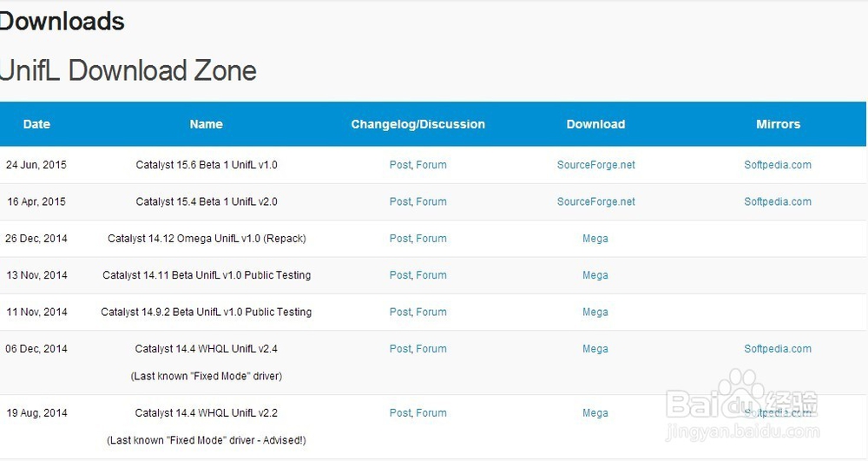The image size is (868, 461).
Task: Download Catalyst 14.4 WHQL v2.4 from Mega
Action: tap(595, 349)
